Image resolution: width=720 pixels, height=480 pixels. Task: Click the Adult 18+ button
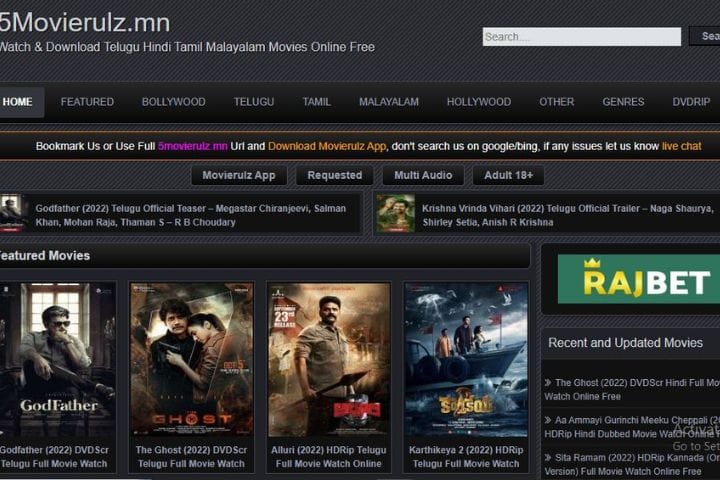tap(508, 175)
